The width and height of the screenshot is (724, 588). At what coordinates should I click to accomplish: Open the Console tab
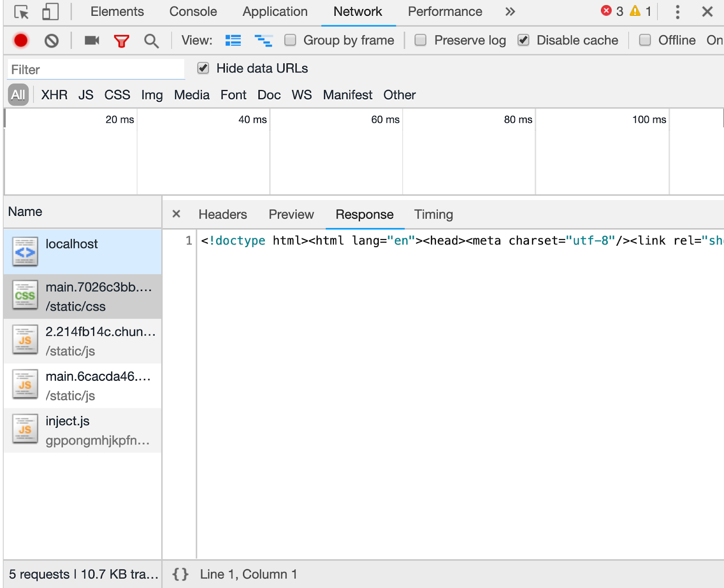tap(193, 12)
